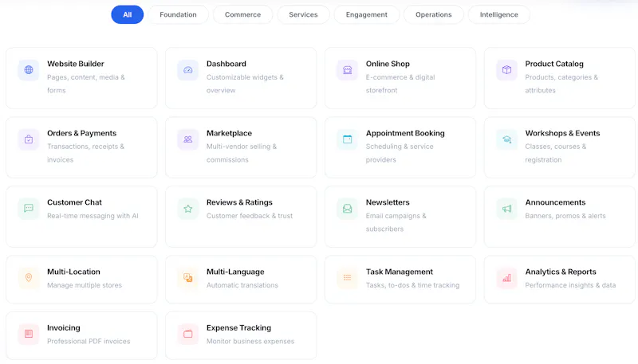This screenshot has height=364, width=638.
Task: Click the Customer Chat title
Action: 74,202
